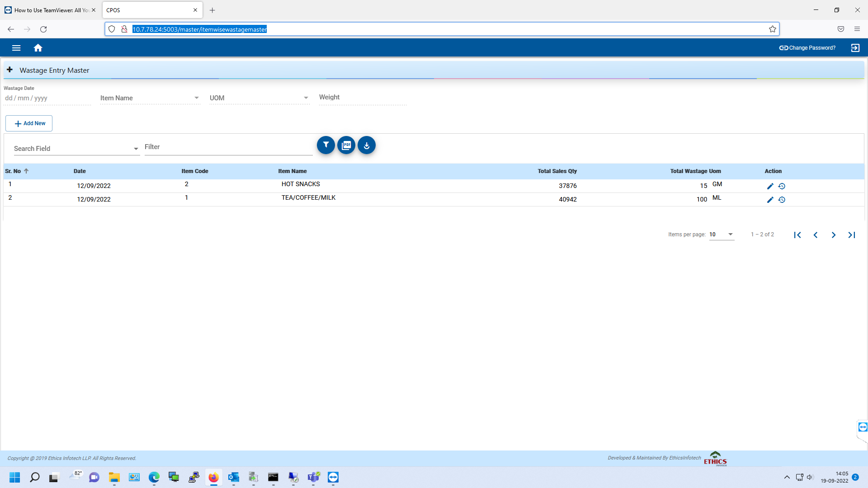Click the Add New button
Screen dimensions: 868x488
click(29, 123)
